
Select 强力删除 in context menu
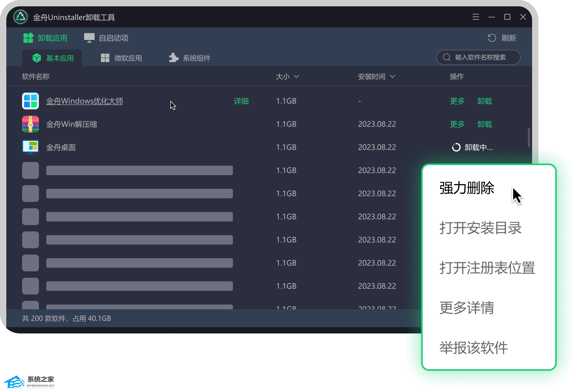[x=467, y=188]
